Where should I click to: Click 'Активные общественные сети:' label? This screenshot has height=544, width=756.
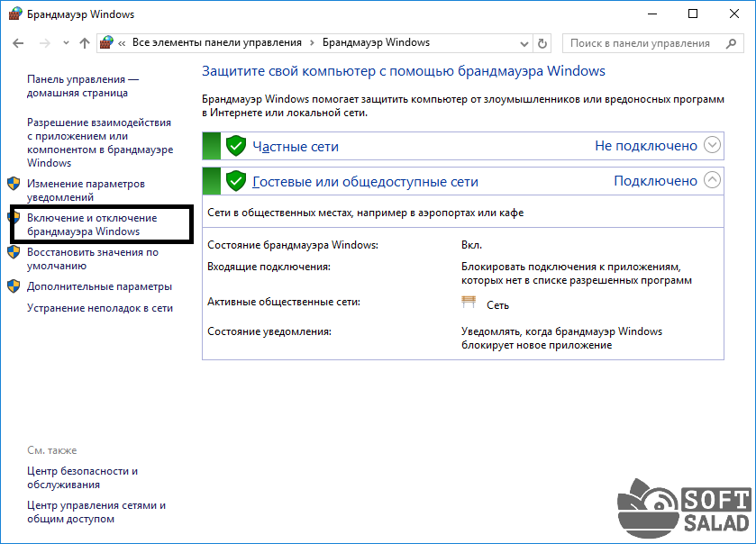coord(284,302)
